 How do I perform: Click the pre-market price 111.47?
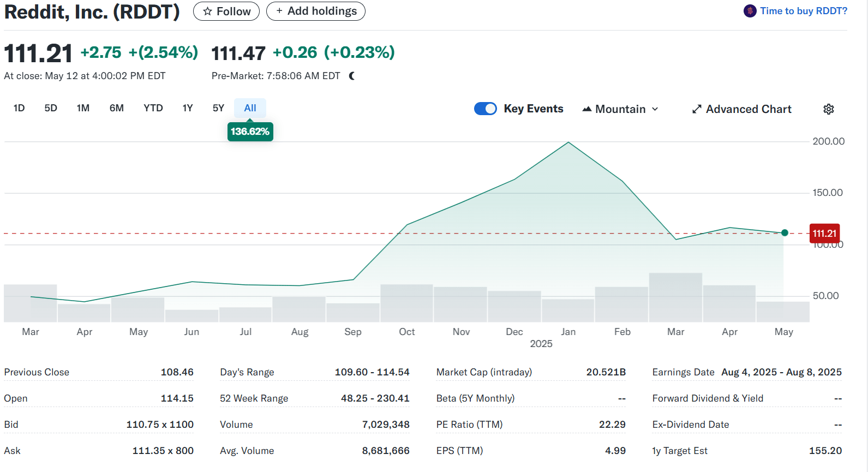click(x=238, y=53)
